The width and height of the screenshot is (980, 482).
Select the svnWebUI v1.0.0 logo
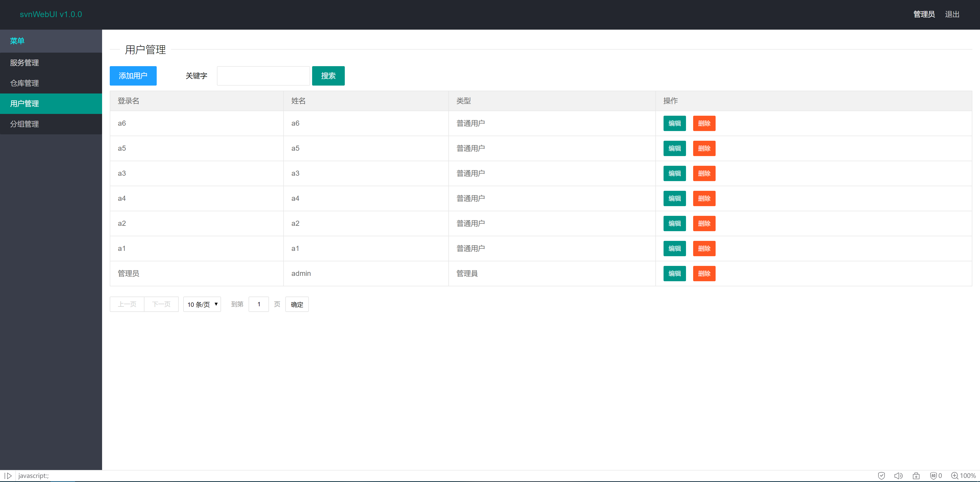51,14
